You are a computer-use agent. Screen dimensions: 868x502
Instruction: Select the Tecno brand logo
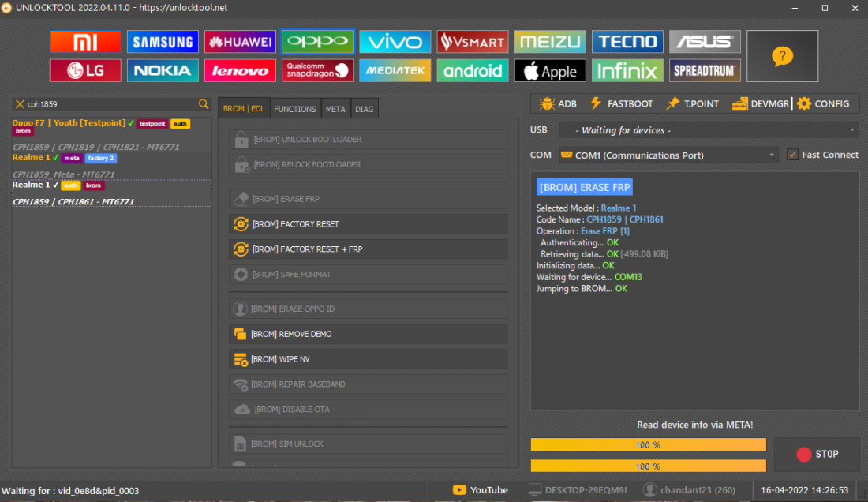point(628,42)
